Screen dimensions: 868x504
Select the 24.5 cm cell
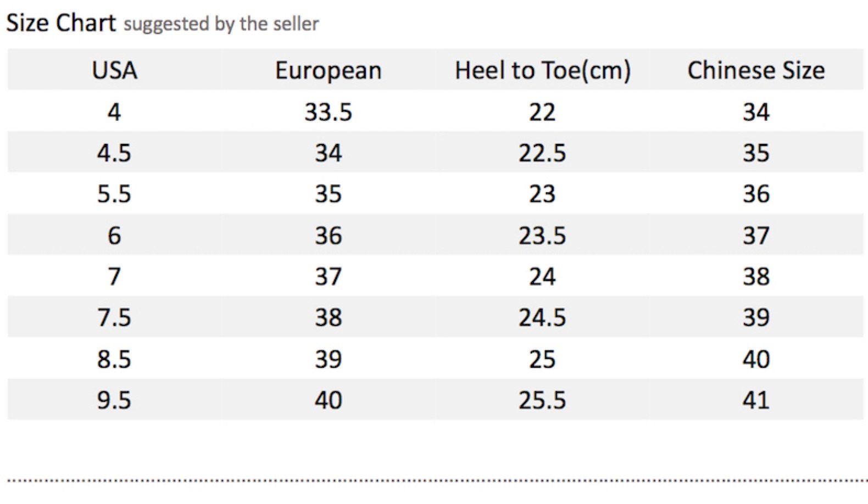click(542, 317)
